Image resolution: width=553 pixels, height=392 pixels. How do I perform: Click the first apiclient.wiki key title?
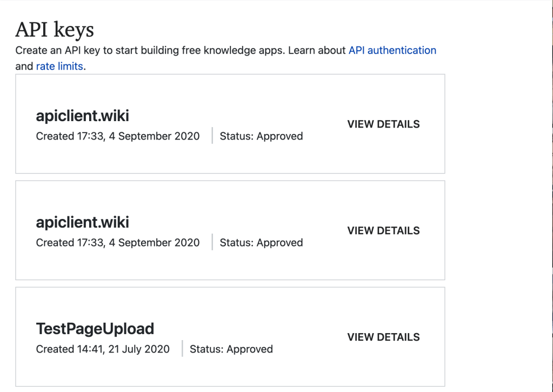coord(82,116)
